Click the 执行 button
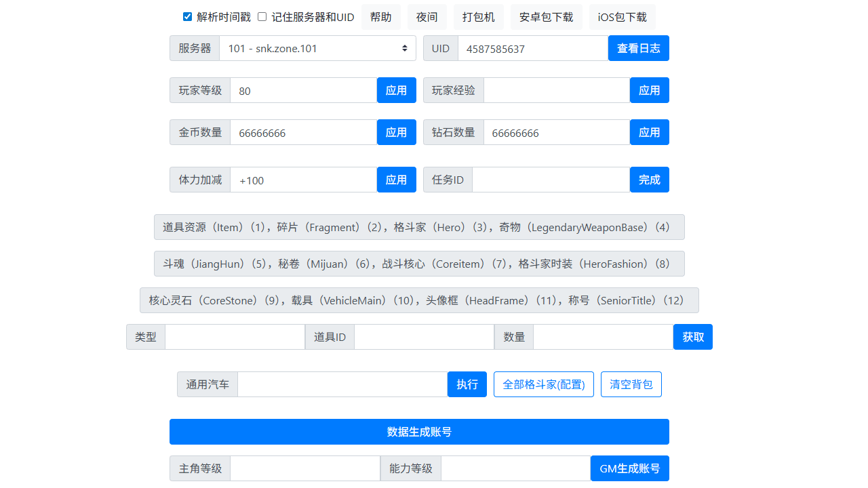868x488 pixels. click(x=467, y=384)
